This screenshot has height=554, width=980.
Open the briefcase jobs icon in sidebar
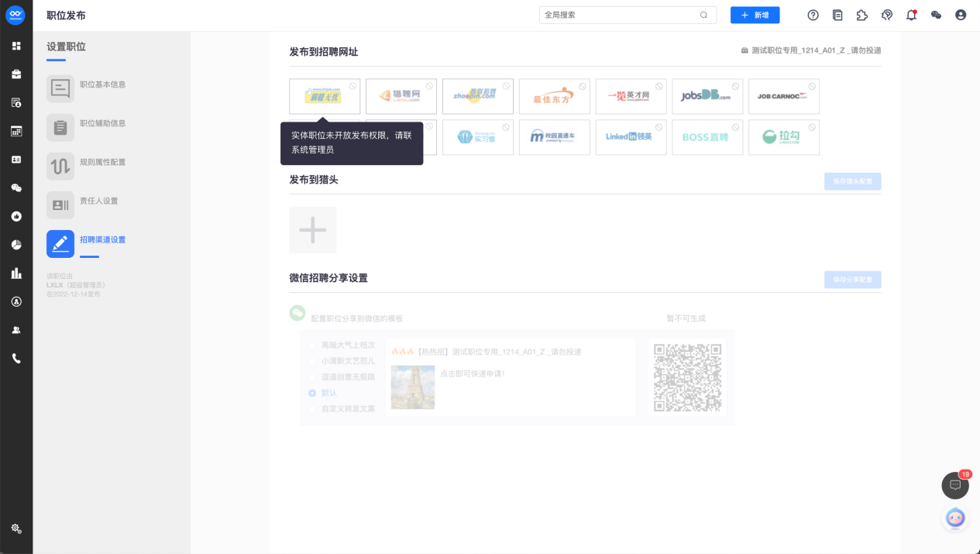pos(16,74)
